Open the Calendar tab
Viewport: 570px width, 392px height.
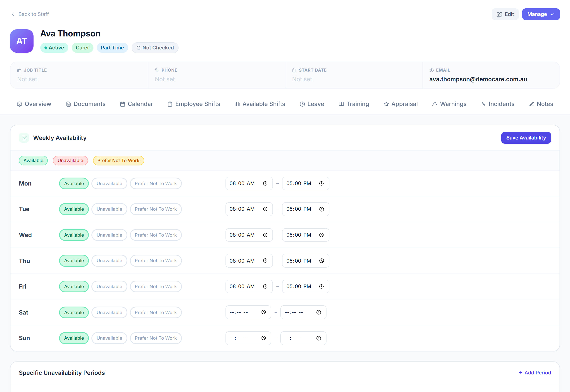(136, 104)
